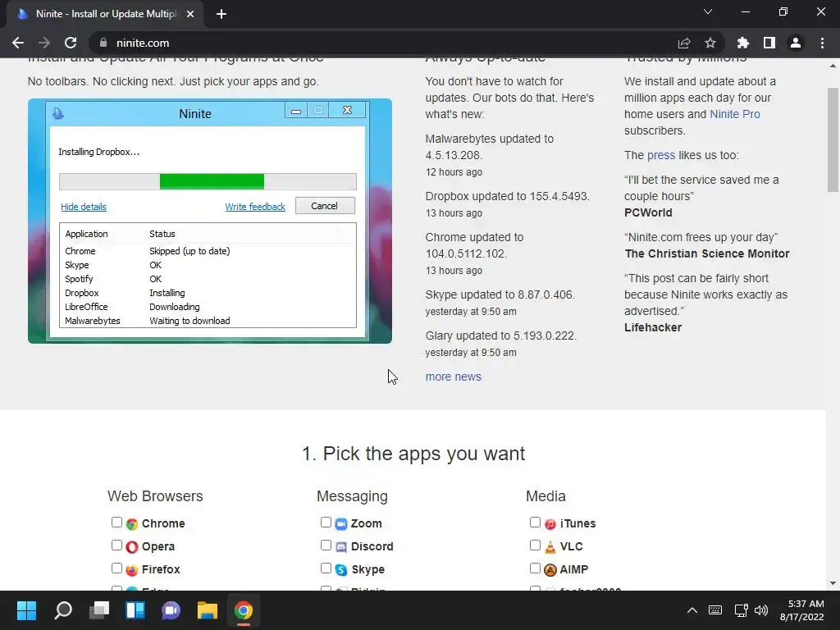840x630 pixels.
Task: Click the Zoom app icon in list
Action: pyautogui.click(x=341, y=524)
